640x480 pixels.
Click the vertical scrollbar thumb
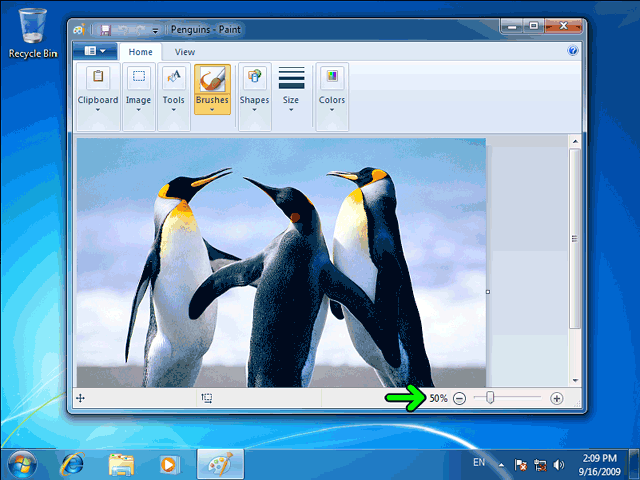pyautogui.click(x=575, y=238)
